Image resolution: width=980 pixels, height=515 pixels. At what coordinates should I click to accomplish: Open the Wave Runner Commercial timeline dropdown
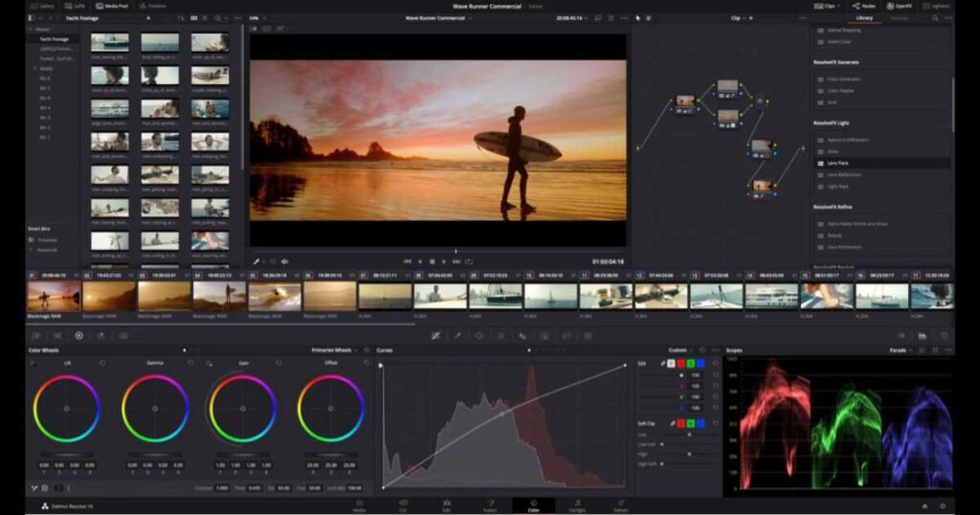pyautogui.click(x=437, y=18)
